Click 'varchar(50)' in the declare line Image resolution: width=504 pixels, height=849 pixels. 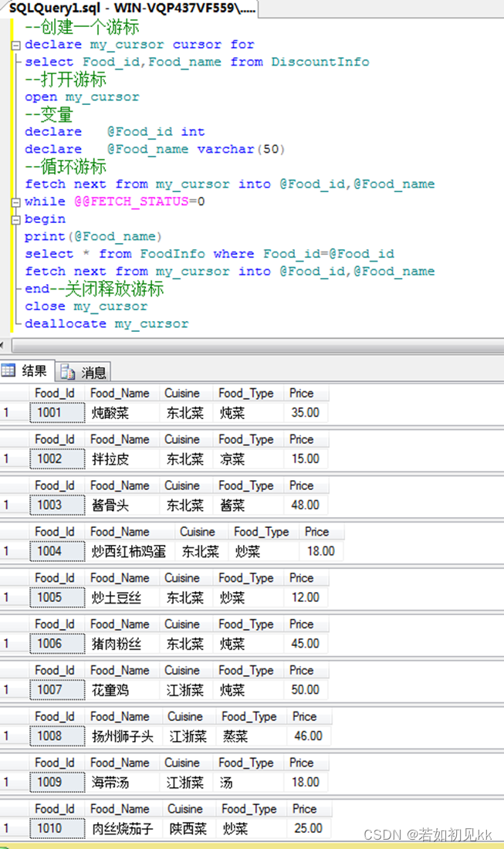point(241,149)
